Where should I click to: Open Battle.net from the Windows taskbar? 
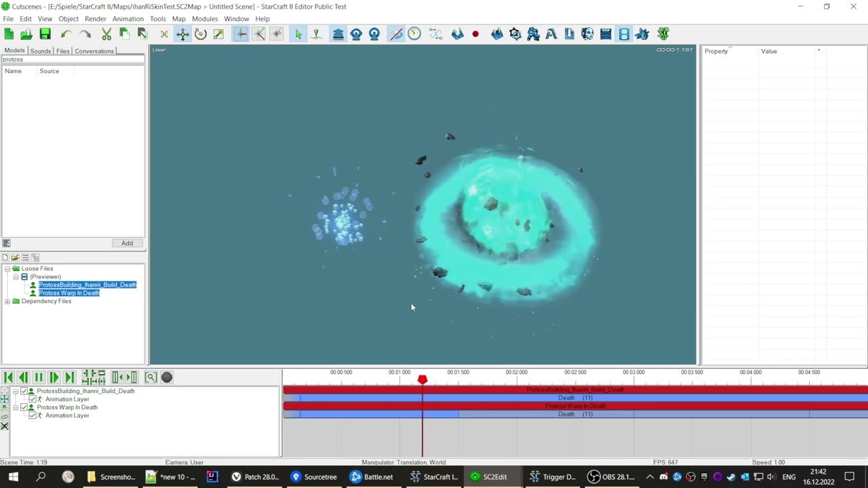372,477
